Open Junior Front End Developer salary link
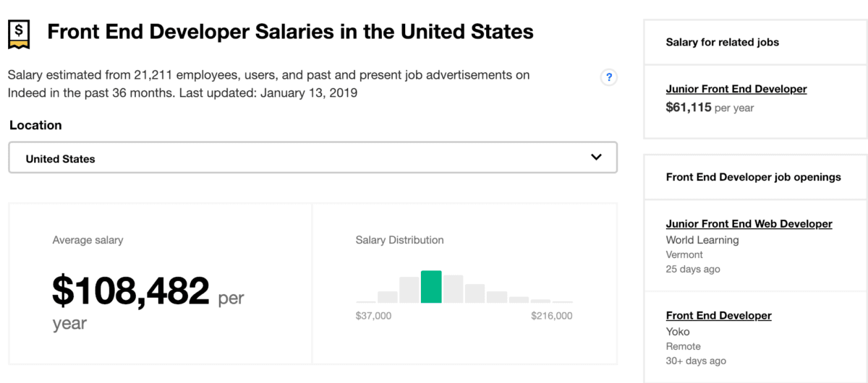Image resolution: width=868 pixels, height=383 pixels. pos(736,89)
